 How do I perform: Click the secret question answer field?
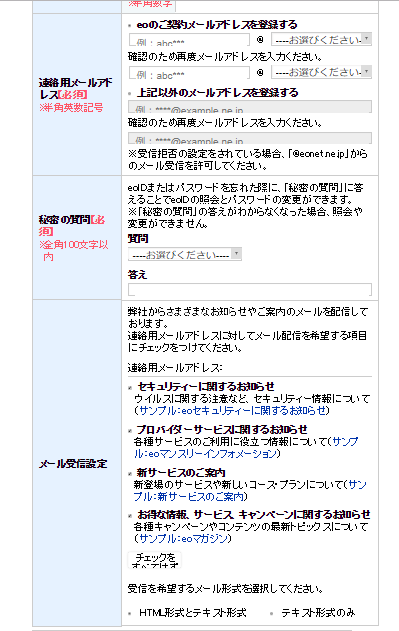(x=250, y=289)
